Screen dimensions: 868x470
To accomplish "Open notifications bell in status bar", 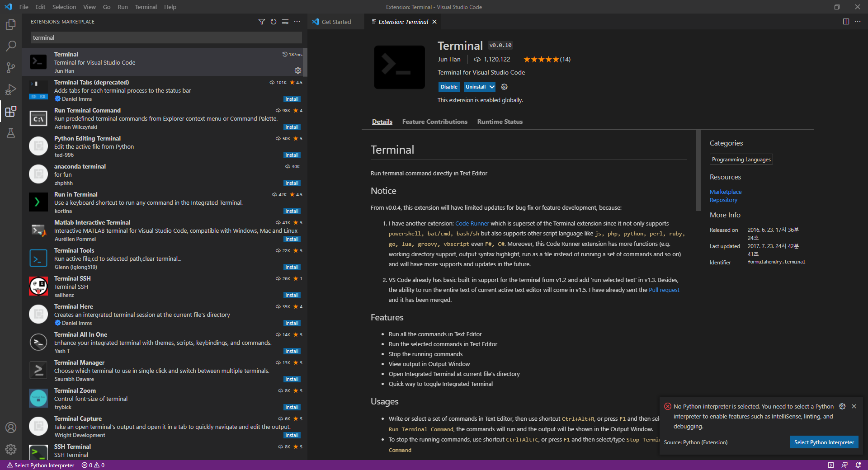I will click(x=858, y=465).
